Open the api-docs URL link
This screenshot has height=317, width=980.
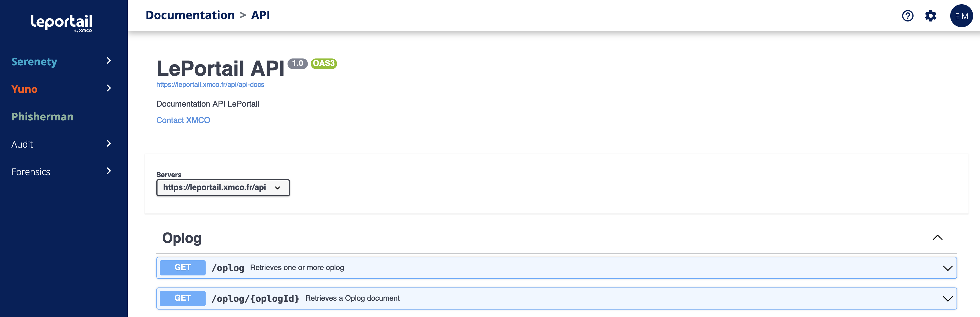[210, 85]
